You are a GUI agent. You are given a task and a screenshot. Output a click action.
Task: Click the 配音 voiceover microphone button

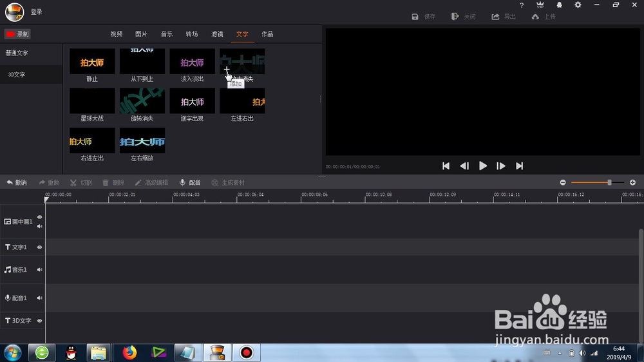tap(190, 182)
